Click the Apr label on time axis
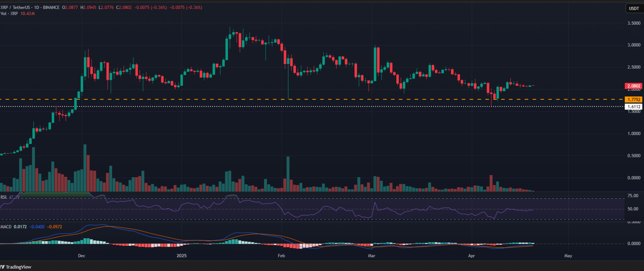The image size is (644, 271). (471, 256)
